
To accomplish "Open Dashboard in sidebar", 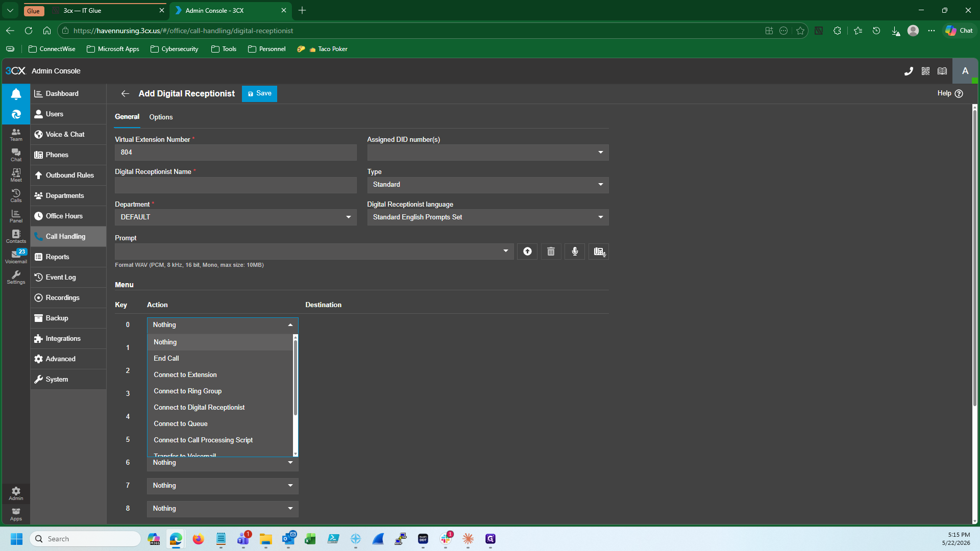I will pos(68,94).
